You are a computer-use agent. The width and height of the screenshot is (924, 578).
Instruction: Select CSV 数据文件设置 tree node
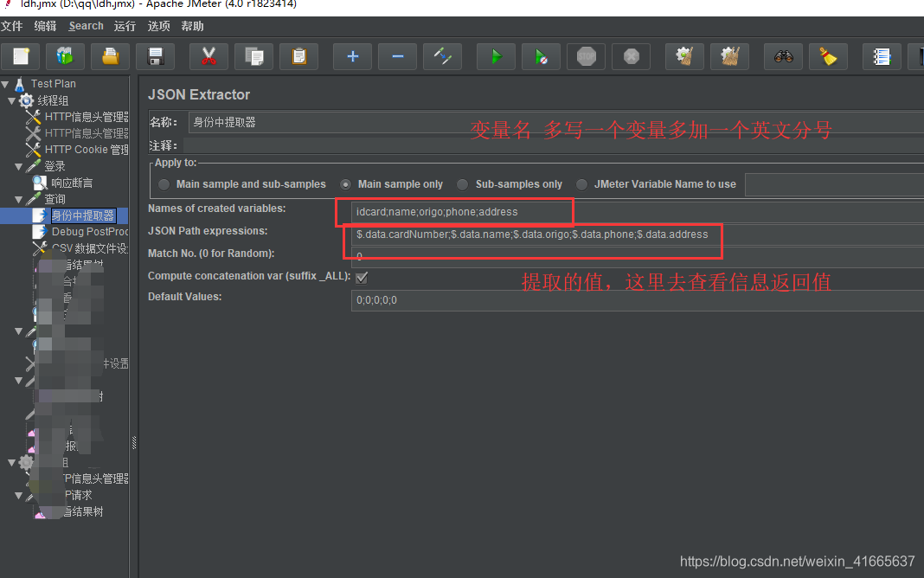90,248
